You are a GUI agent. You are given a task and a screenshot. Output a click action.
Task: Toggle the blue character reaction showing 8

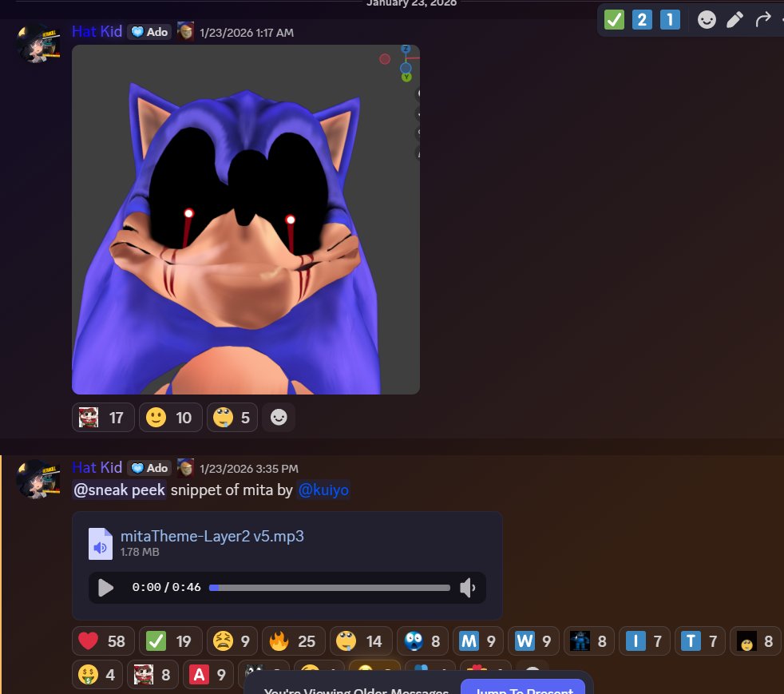[x=589, y=641]
